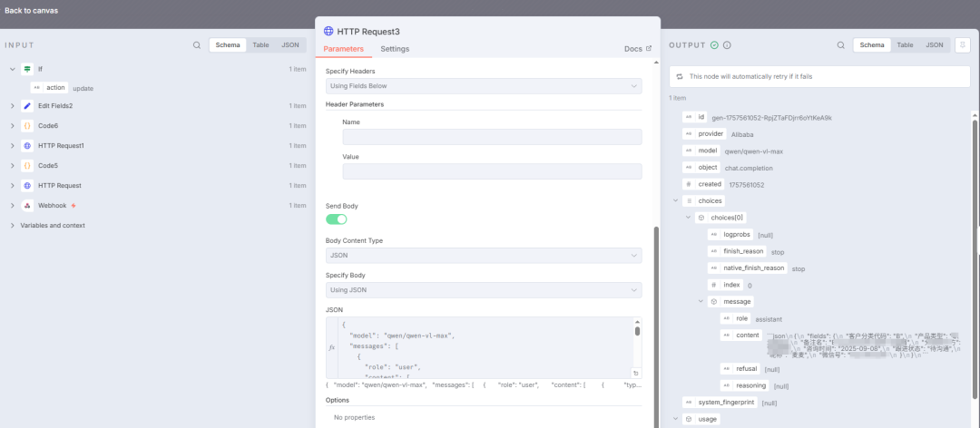This screenshot has height=428, width=980.
Task: Click the search icon in INPUT panel
Action: pyautogui.click(x=197, y=44)
